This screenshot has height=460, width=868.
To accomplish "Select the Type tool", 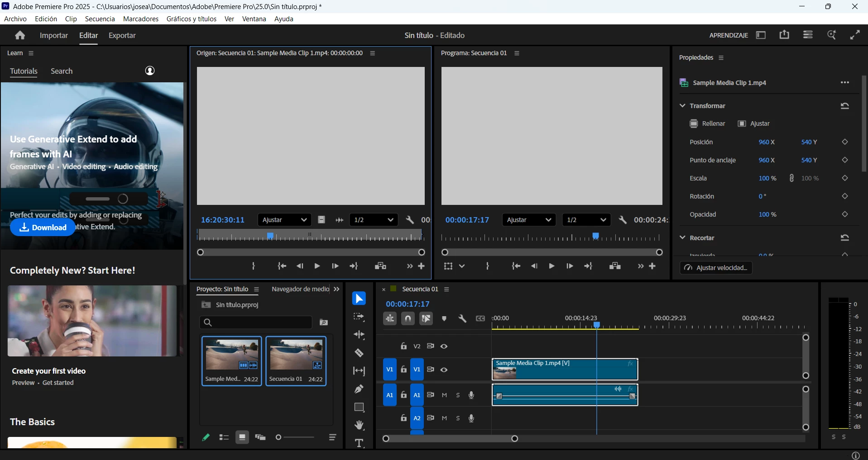I will [359, 443].
